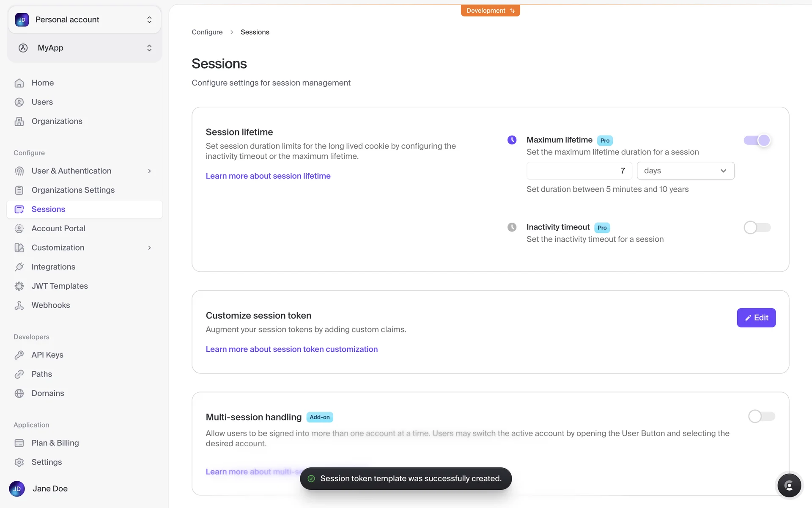Click the Integrations plug icon

[x=19, y=267]
